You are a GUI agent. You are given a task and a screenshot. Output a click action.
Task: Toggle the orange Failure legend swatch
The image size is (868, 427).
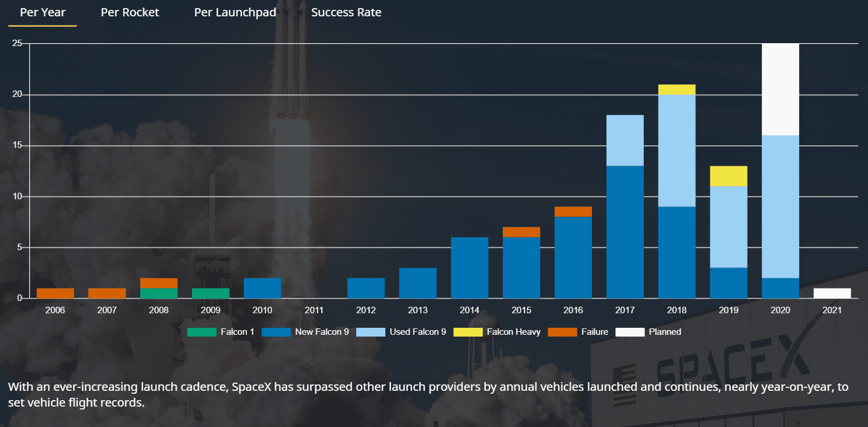tap(562, 332)
